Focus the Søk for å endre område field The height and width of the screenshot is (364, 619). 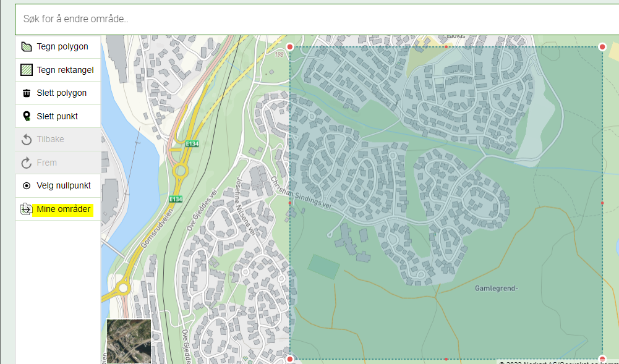tap(317, 19)
